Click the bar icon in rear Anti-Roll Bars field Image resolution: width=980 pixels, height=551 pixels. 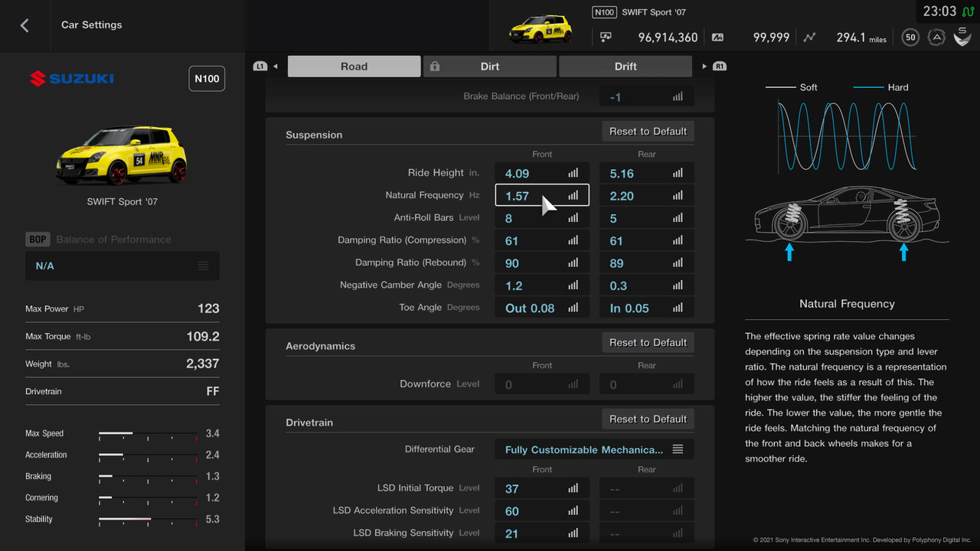pyautogui.click(x=678, y=218)
